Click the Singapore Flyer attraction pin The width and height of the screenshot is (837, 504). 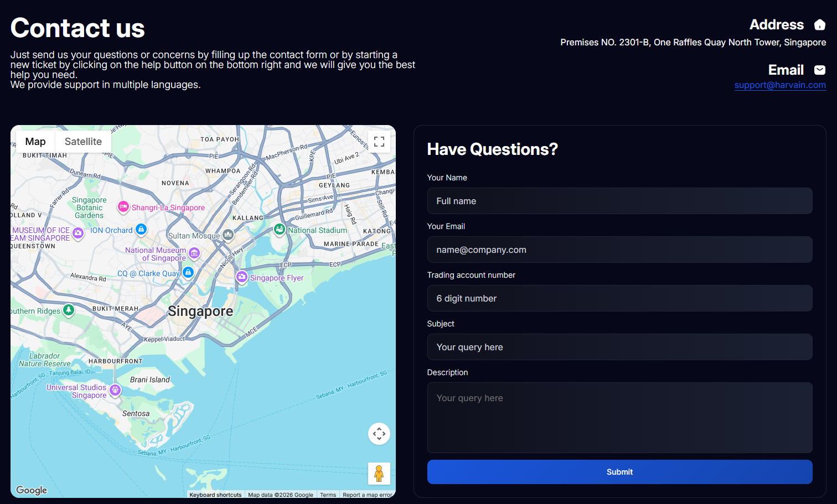[242, 277]
